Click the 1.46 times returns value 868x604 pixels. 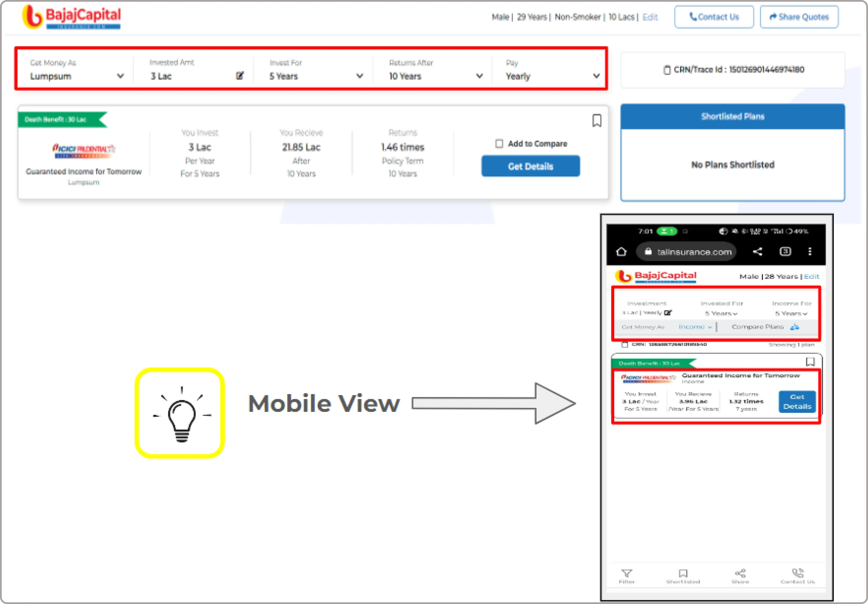(x=402, y=147)
